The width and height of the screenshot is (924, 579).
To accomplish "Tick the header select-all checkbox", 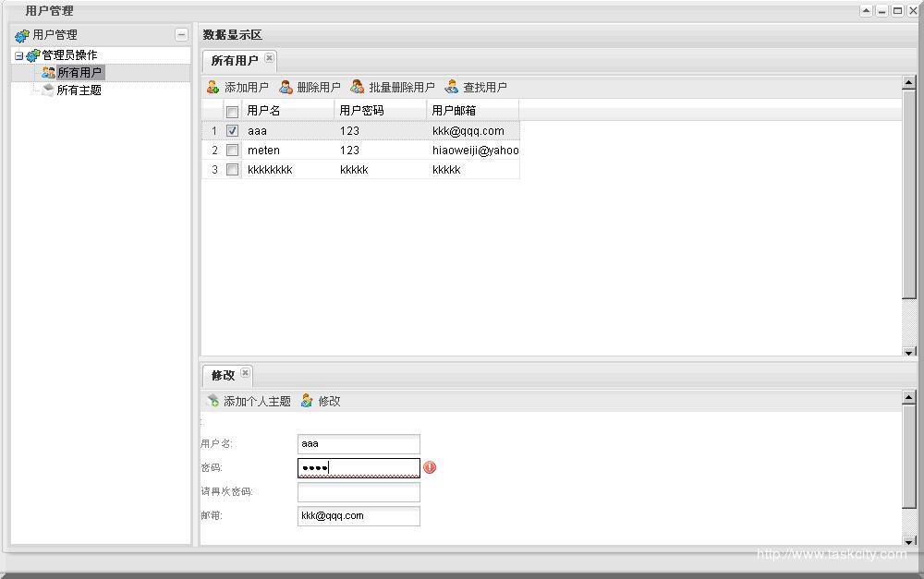I will click(x=232, y=112).
